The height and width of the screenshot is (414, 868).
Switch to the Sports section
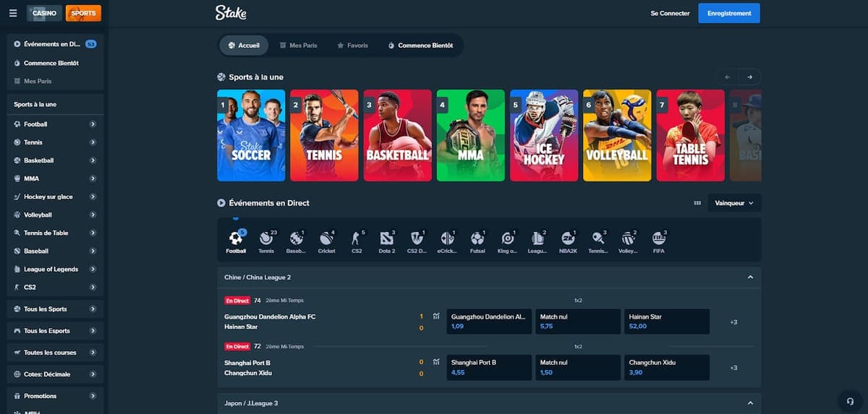pos(83,13)
